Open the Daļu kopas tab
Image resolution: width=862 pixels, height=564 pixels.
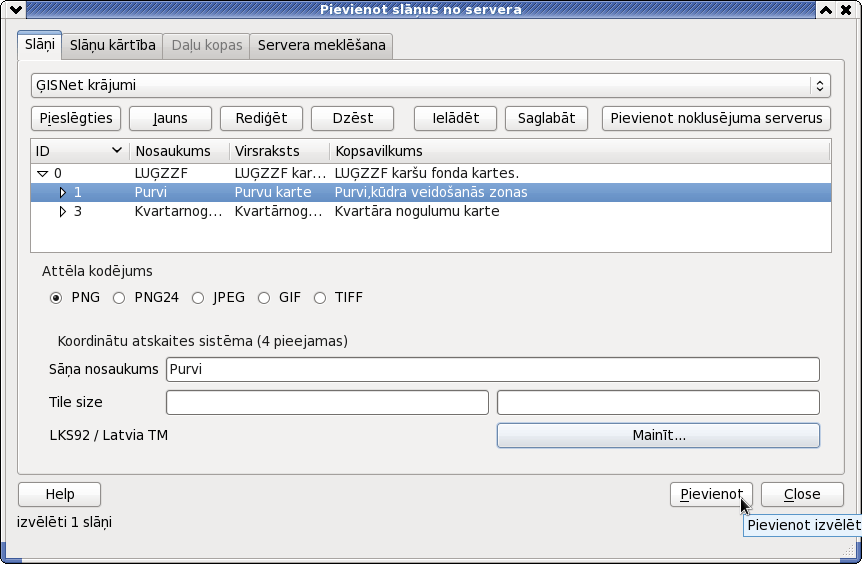tap(207, 46)
